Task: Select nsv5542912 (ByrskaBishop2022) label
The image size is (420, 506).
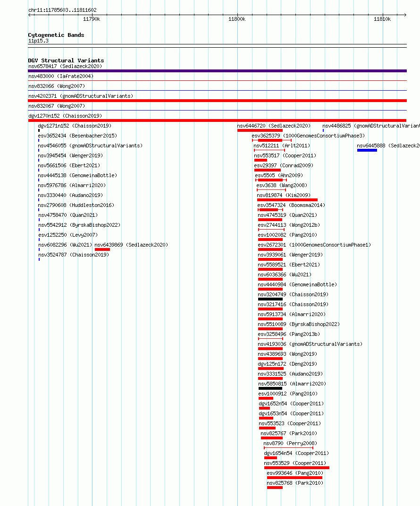Action: 79,225
